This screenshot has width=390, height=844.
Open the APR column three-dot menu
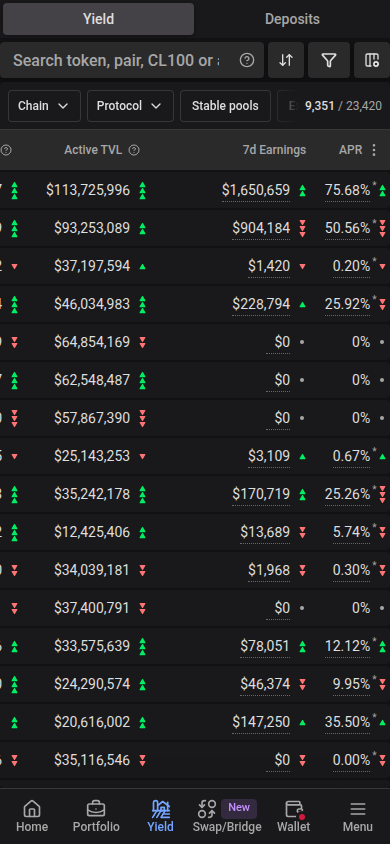tap(374, 150)
